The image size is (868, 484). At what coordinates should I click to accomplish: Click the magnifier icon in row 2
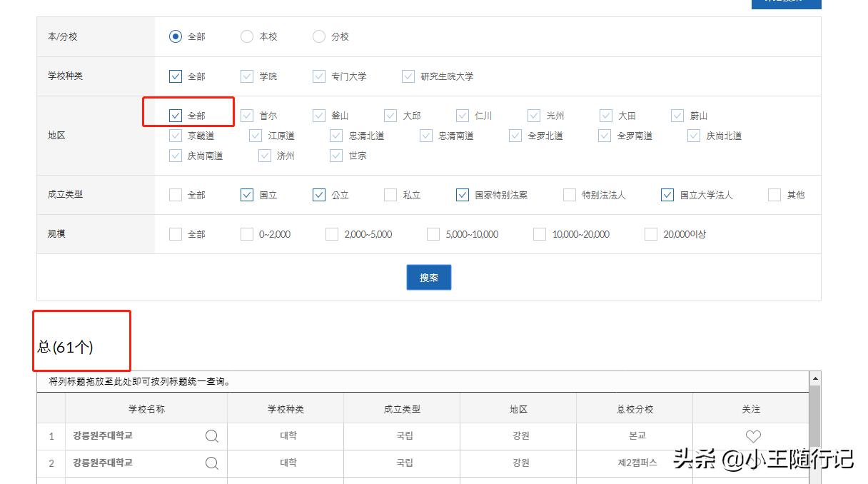point(211,463)
